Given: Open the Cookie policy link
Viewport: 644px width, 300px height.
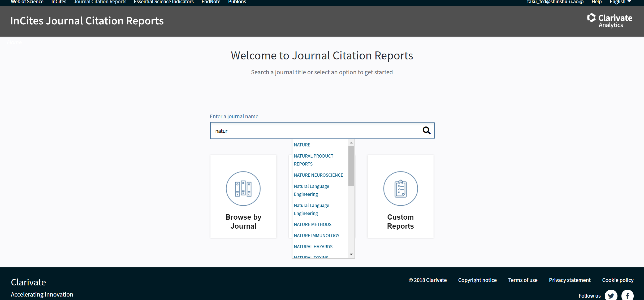Looking at the screenshot, I should coord(618,280).
